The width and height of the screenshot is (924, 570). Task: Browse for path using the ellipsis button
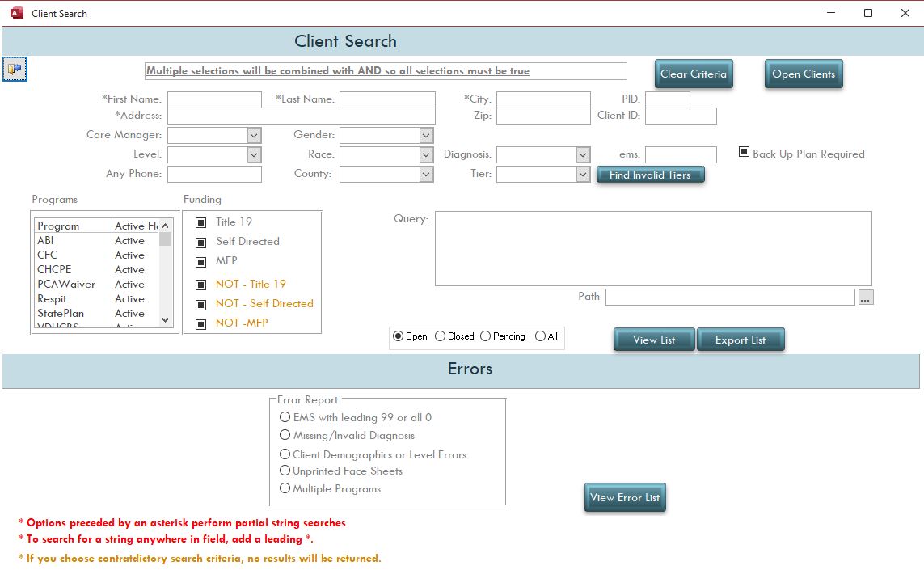point(865,297)
